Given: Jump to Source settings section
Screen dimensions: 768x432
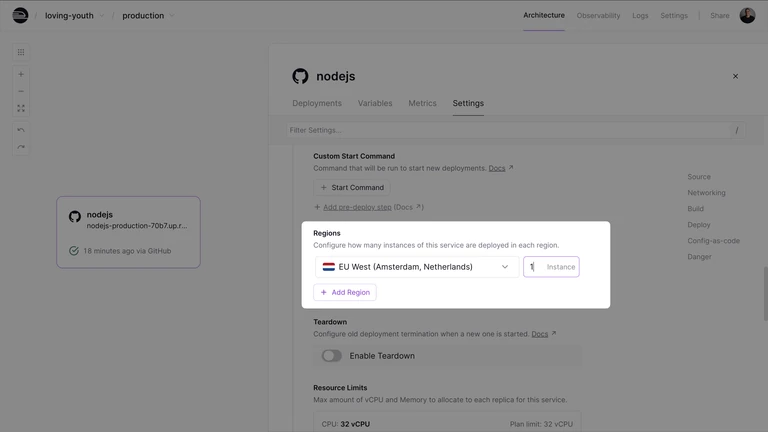Looking at the screenshot, I should (x=699, y=177).
